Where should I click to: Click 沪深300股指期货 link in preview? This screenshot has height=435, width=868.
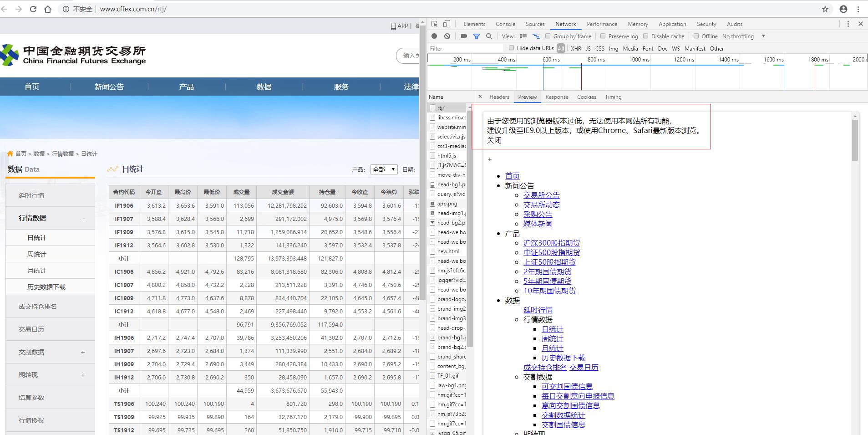click(552, 243)
